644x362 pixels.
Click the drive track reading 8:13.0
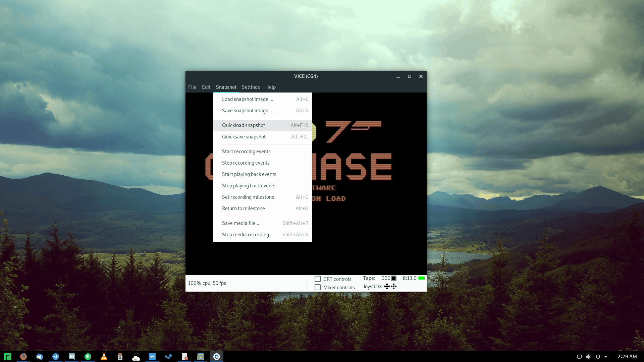coord(410,278)
